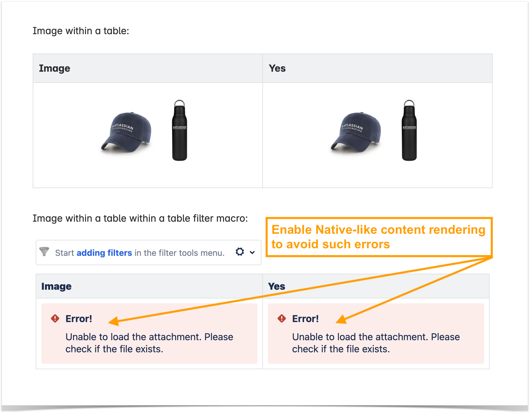The width and height of the screenshot is (532, 414).
Task: Open the filter settings gear icon
Action: click(x=240, y=252)
